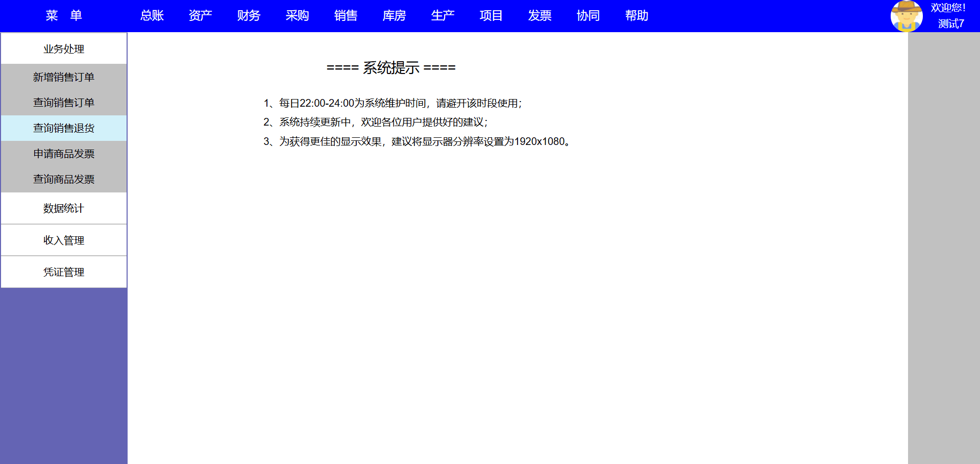Click the user avatar icon
The height and width of the screenshot is (464, 980).
[906, 16]
